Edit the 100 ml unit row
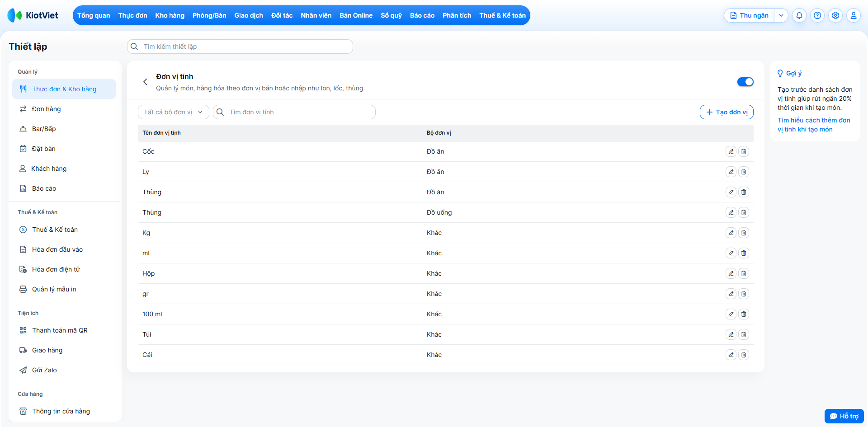The height and width of the screenshot is (427, 868). click(731, 314)
